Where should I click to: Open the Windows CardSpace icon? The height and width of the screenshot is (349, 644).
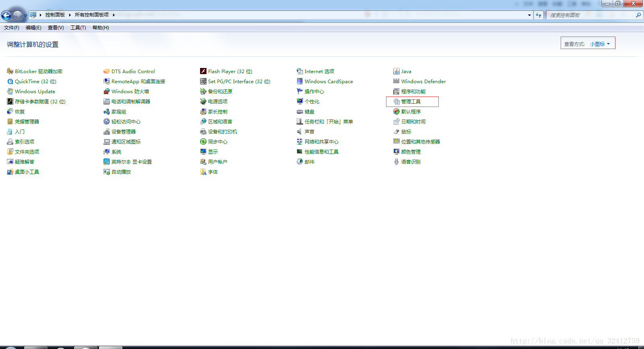300,81
